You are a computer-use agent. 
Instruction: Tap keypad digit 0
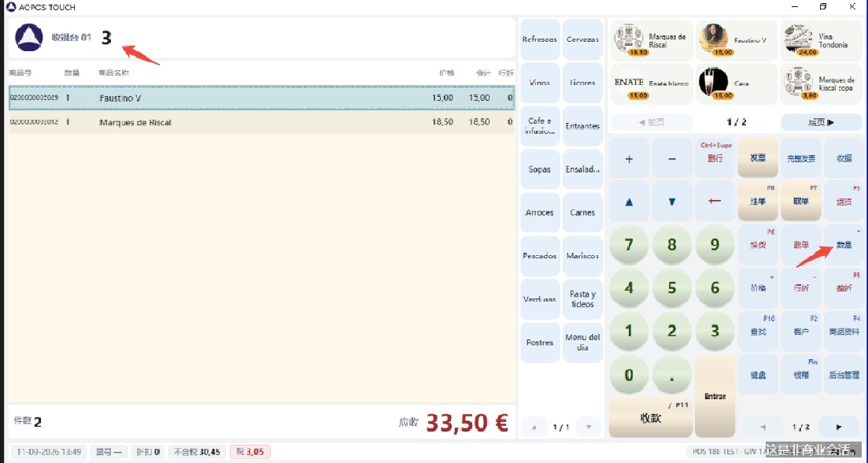click(629, 374)
